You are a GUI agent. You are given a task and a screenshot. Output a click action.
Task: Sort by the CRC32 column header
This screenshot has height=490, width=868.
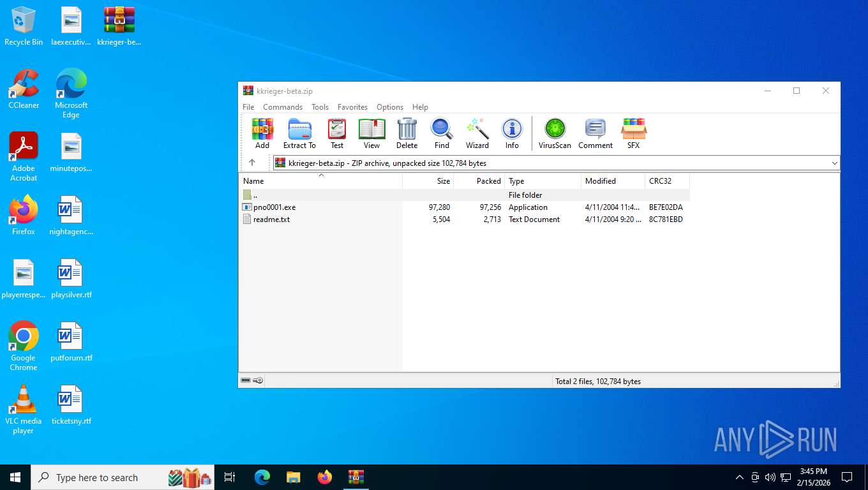(x=668, y=181)
